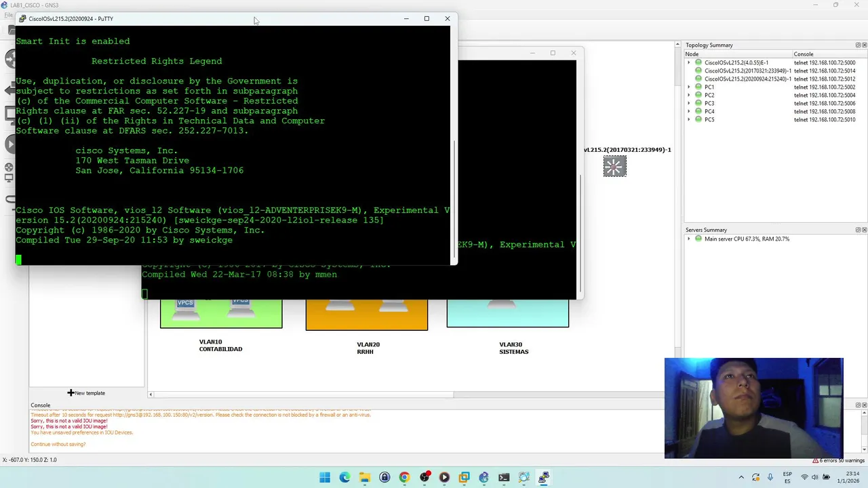Screen dimensions: 868x488
Task: Click 'Continue without saving?' console text
Action: click(58, 444)
